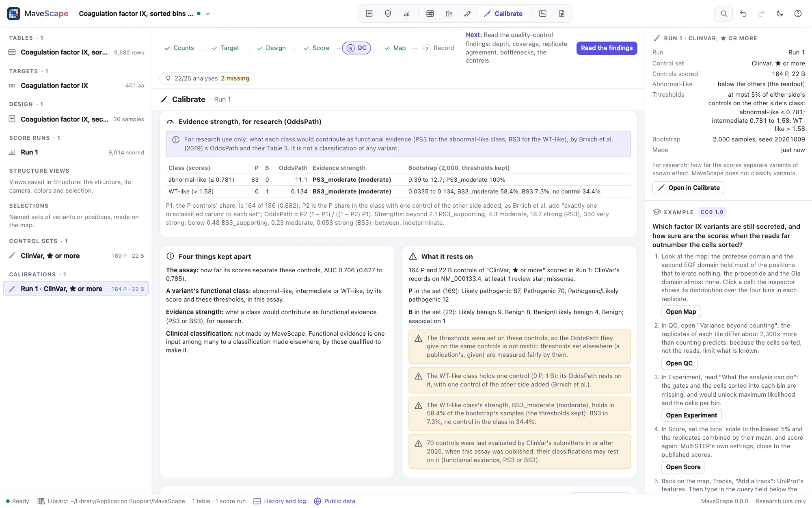The width and height of the screenshot is (812, 508).
Task: Select the Calibrate tab in toolbar
Action: pyautogui.click(x=503, y=13)
